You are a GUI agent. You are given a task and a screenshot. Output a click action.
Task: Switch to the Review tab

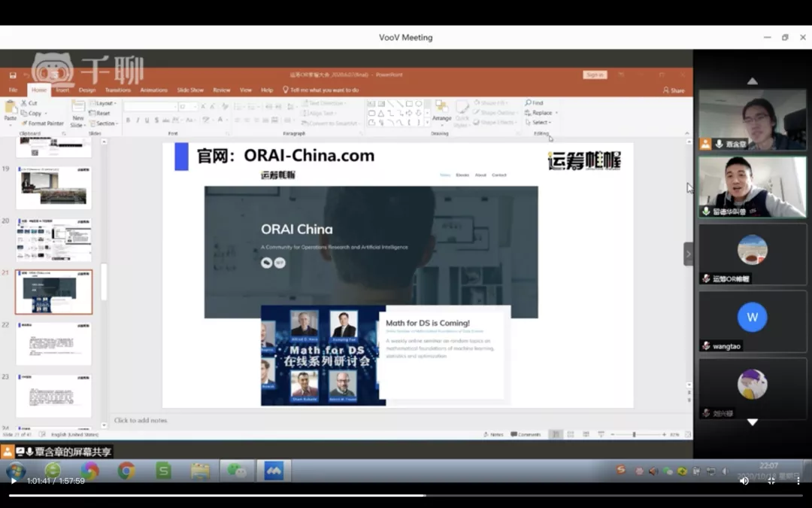(x=222, y=90)
